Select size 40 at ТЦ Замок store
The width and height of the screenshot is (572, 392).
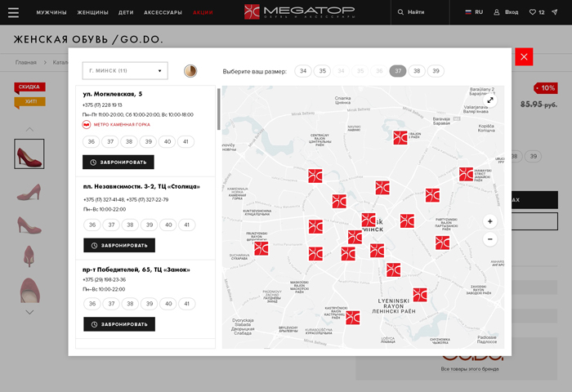coord(168,303)
